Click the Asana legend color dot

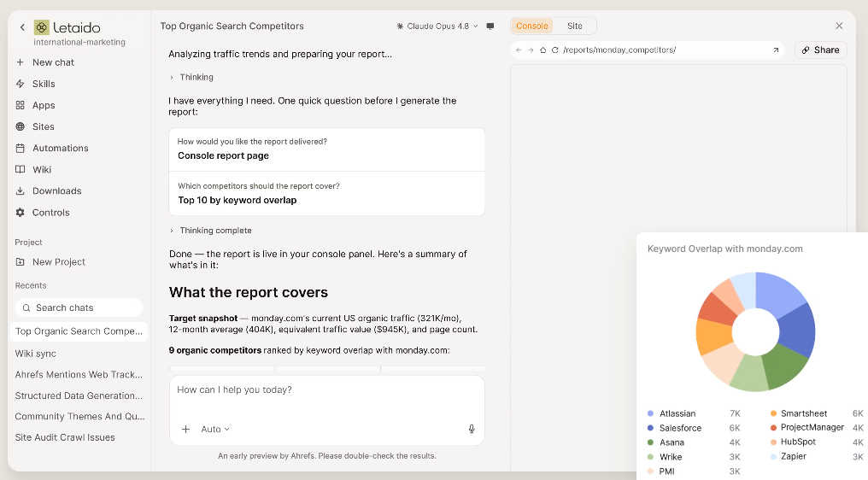coord(650,442)
